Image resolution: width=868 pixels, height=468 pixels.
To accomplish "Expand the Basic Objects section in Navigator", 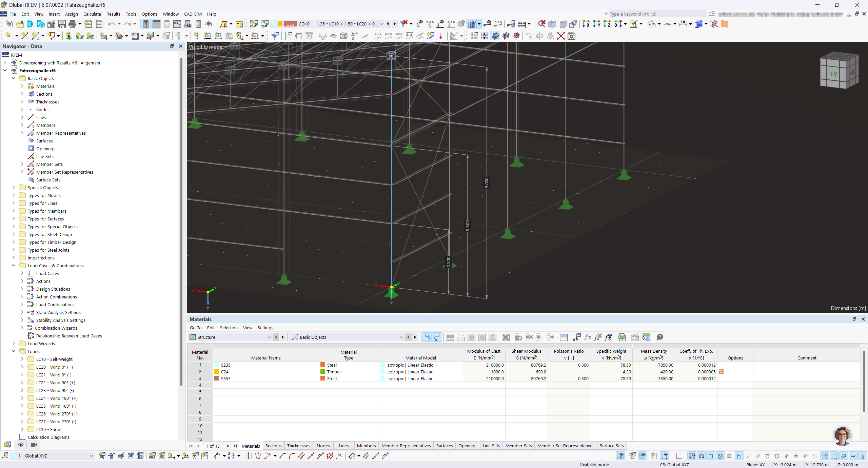I will pyautogui.click(x=13, y=78).
